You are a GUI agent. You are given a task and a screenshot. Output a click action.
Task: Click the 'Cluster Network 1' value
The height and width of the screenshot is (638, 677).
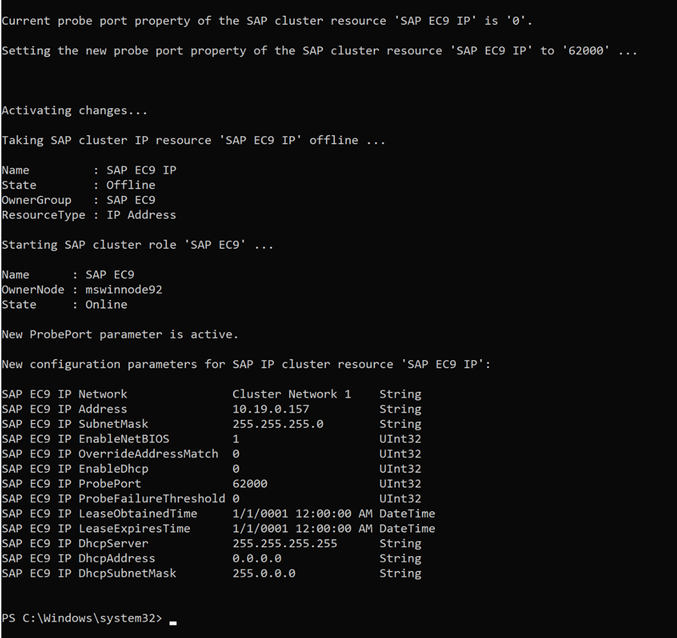coord(291,394)
